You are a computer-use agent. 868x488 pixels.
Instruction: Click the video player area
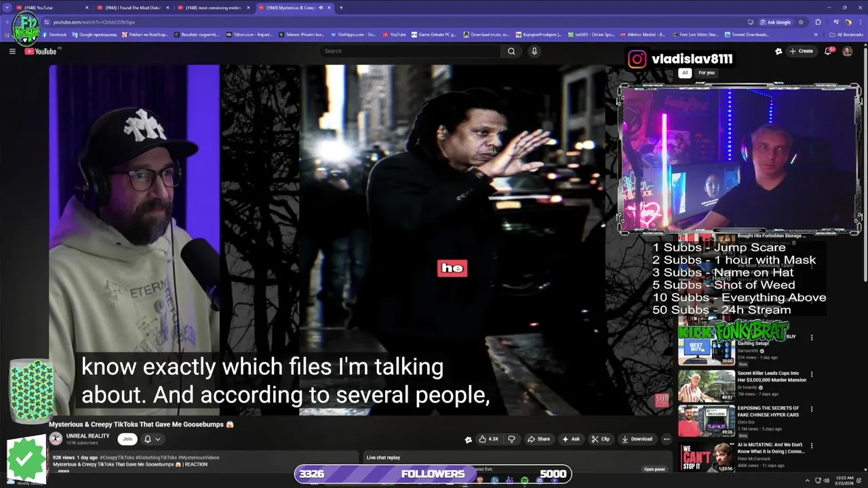[361, 240]
